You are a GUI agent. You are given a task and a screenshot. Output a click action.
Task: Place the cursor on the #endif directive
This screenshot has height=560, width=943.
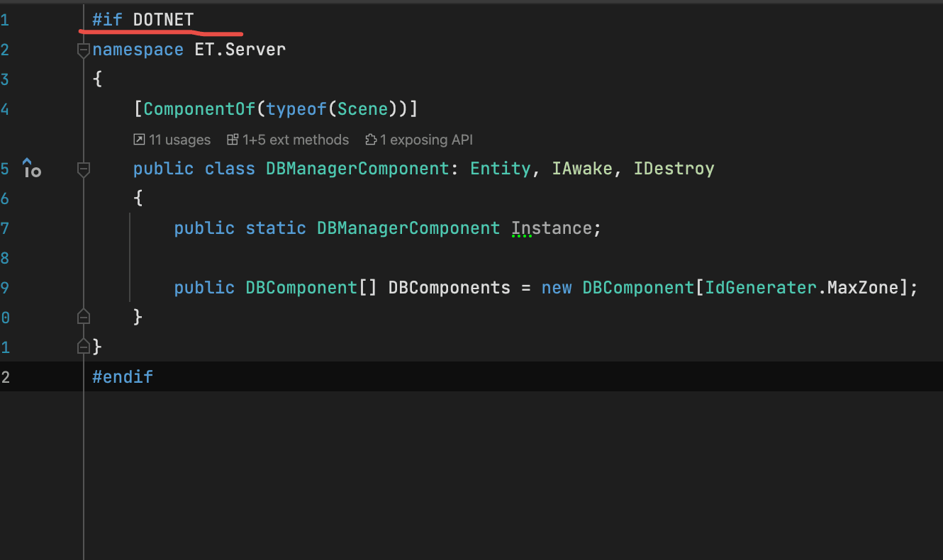123,376
